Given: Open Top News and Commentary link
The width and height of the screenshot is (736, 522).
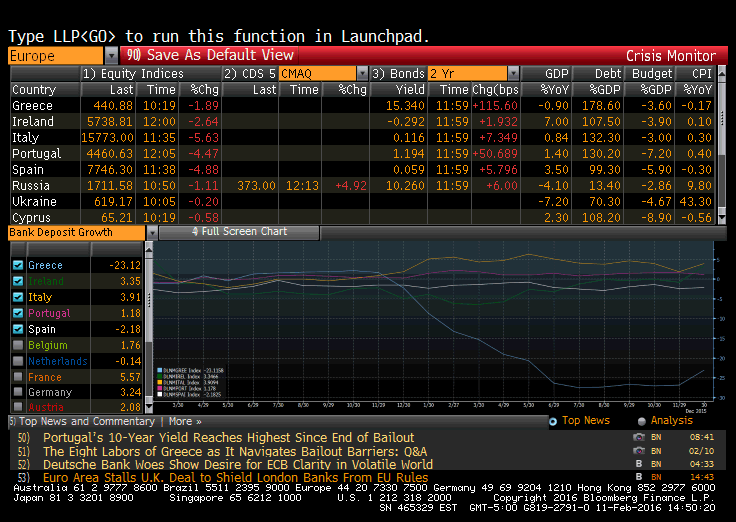Looking at the screenshot, I should (x=87, y=422).
